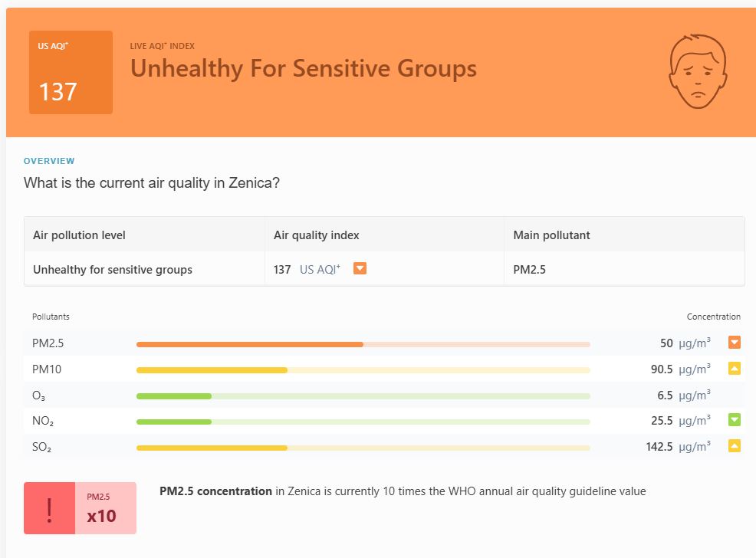Click the Overview section label
The width and height of the screenshot is (756, 558).
(x=49, y=161)
